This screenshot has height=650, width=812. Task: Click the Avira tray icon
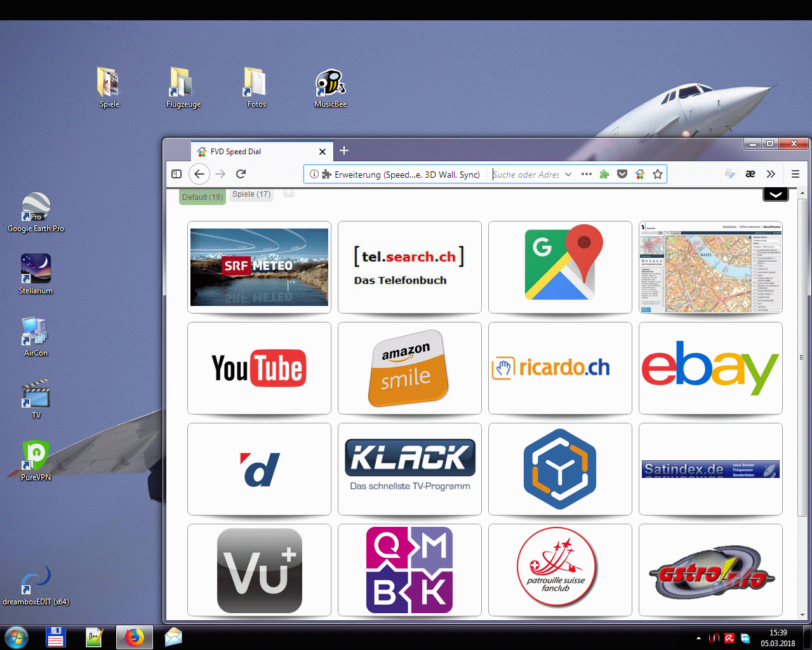[x=730, y=638]
